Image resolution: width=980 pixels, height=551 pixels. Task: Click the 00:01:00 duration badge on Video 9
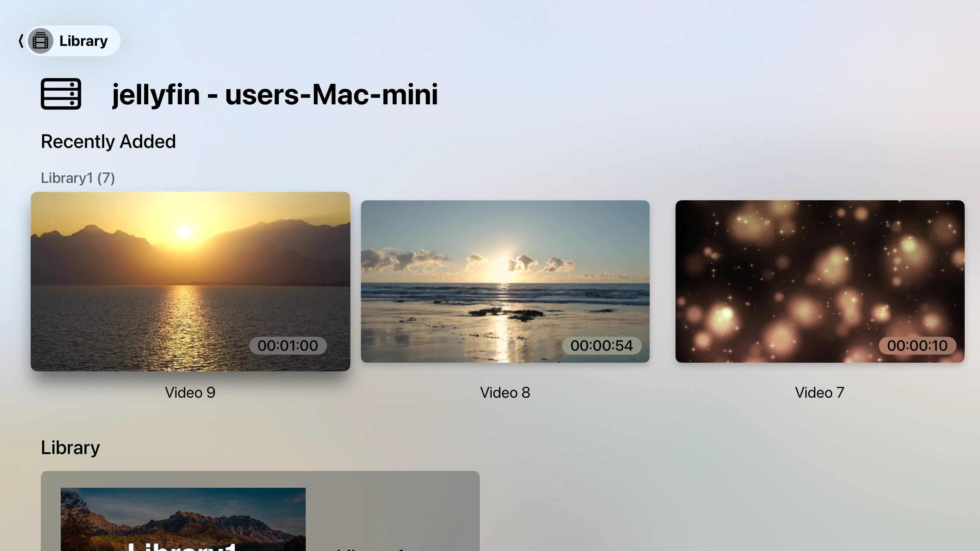pyautogui.click(x=287, y=345)
